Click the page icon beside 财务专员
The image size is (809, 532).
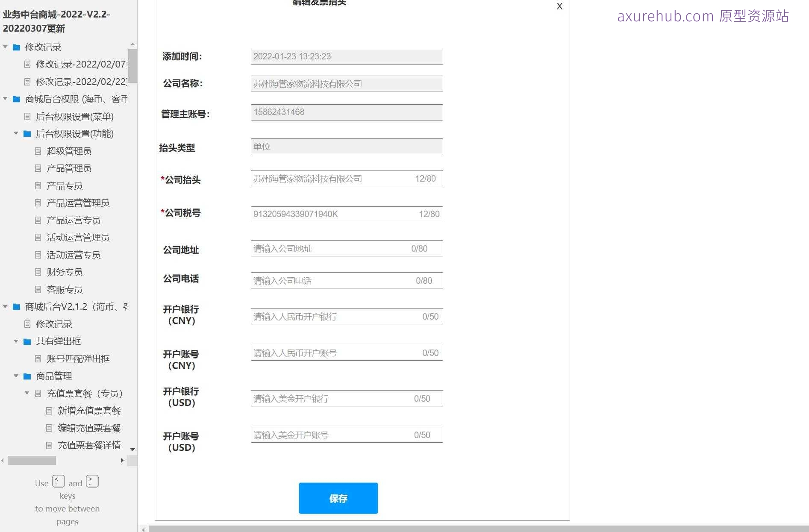click(x=38, y=272)
